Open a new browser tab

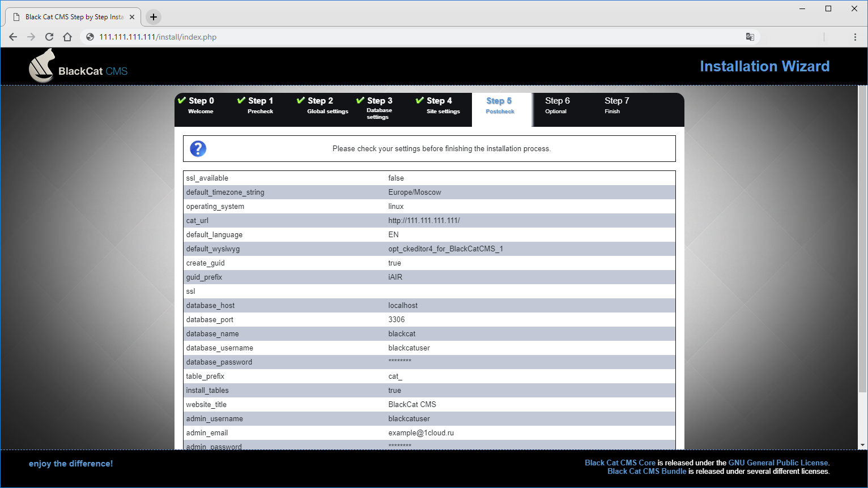153,17
